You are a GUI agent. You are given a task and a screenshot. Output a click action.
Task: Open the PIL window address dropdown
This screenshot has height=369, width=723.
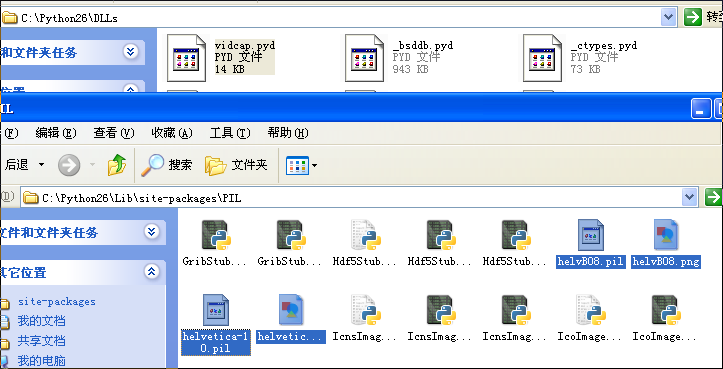coord(689,198)
